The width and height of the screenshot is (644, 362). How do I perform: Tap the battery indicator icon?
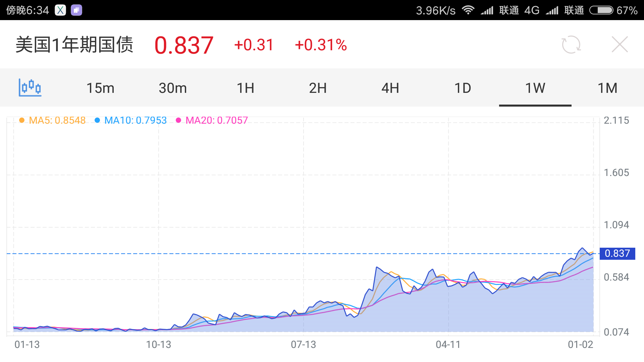pyautogui.click(x=601, y=10)
